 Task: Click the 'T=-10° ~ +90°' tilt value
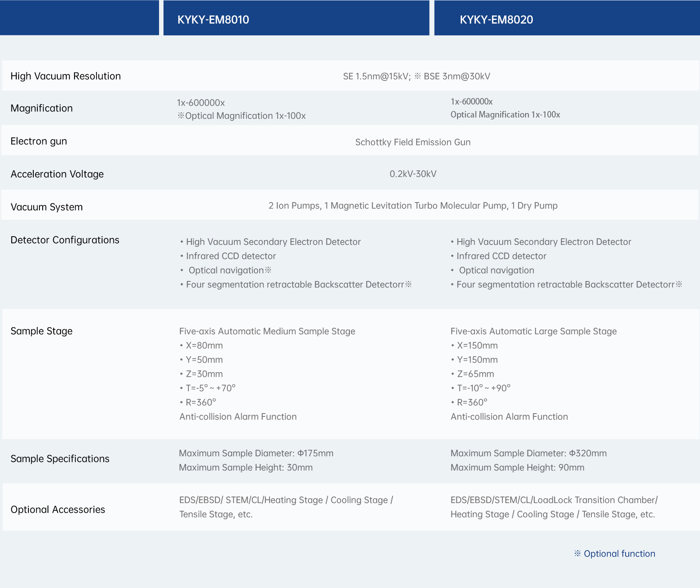[x=481, y=388]
